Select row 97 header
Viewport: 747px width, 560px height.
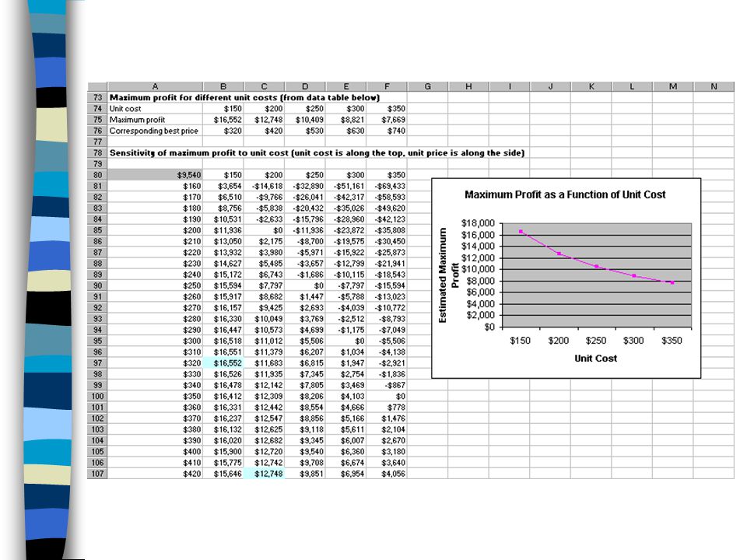pos(98,363)
